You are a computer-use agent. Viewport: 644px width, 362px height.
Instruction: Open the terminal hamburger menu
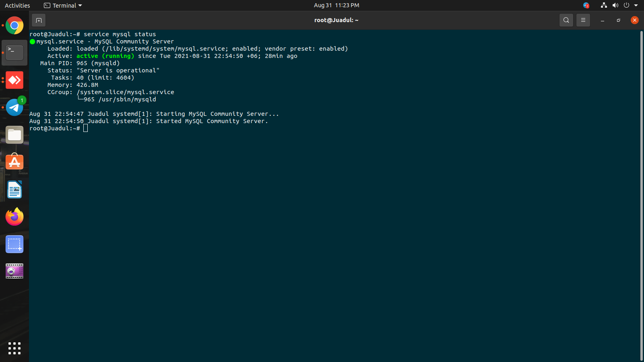coord(583,20)
